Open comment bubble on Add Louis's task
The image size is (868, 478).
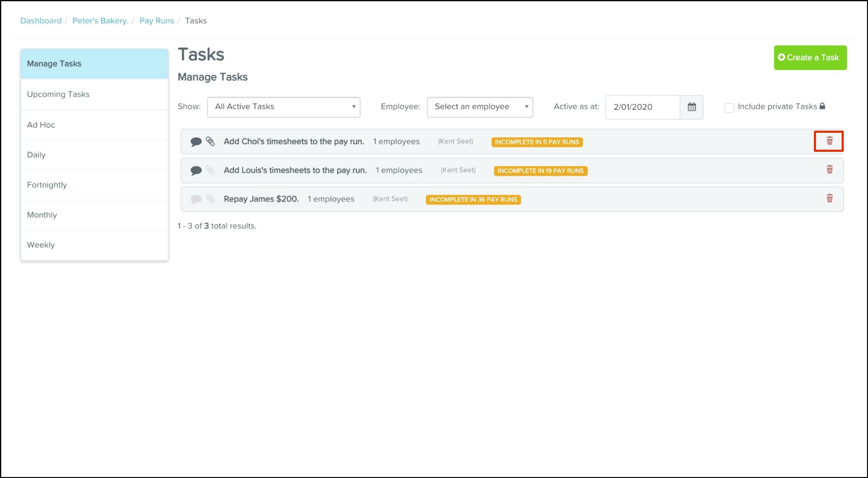click(196, 170)
